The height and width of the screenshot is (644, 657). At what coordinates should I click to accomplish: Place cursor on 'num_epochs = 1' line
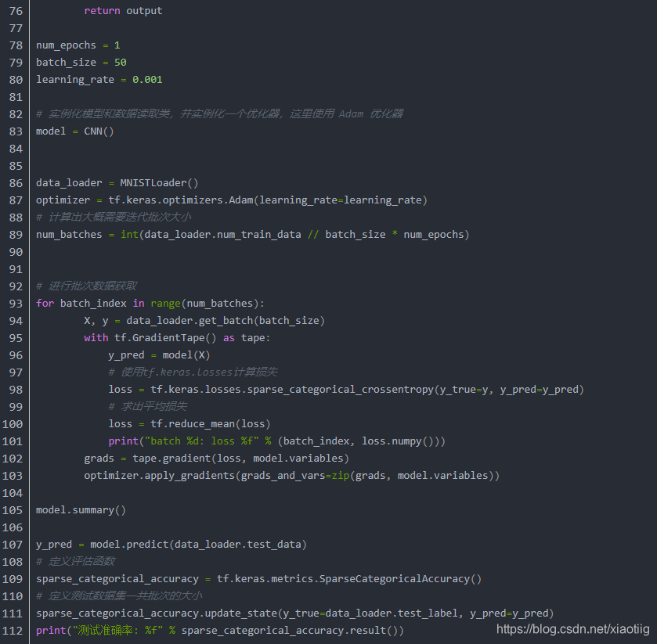[x=78, y=45]
